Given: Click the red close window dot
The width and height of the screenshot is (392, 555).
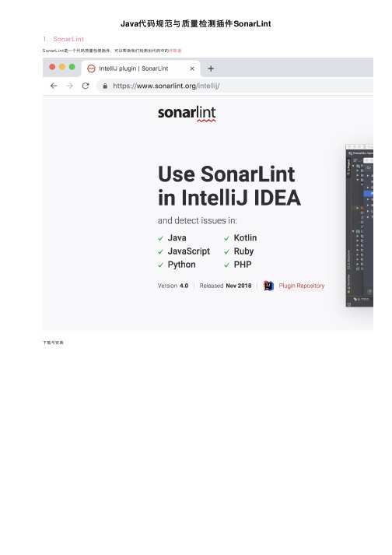Looking at the screenshot, I should point(52,67).
